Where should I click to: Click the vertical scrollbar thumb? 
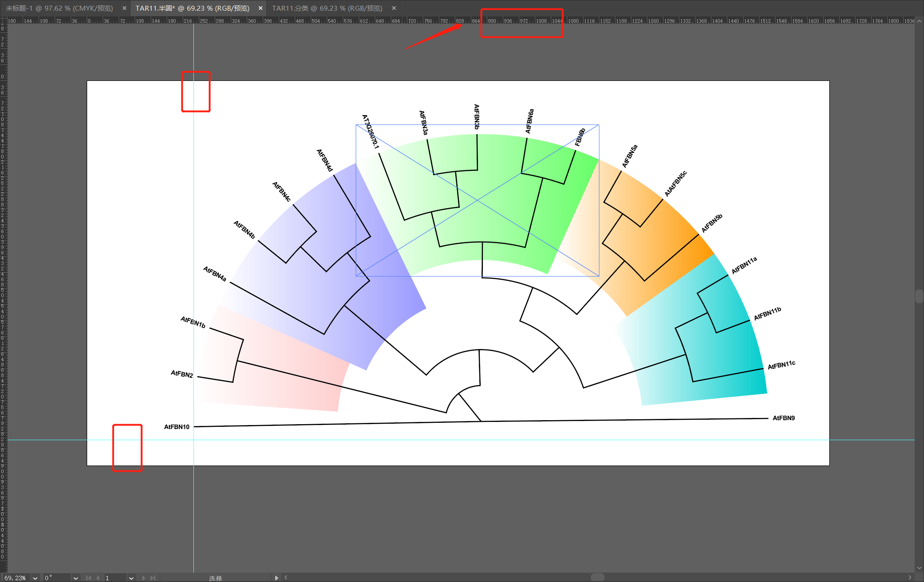(919, 296)
